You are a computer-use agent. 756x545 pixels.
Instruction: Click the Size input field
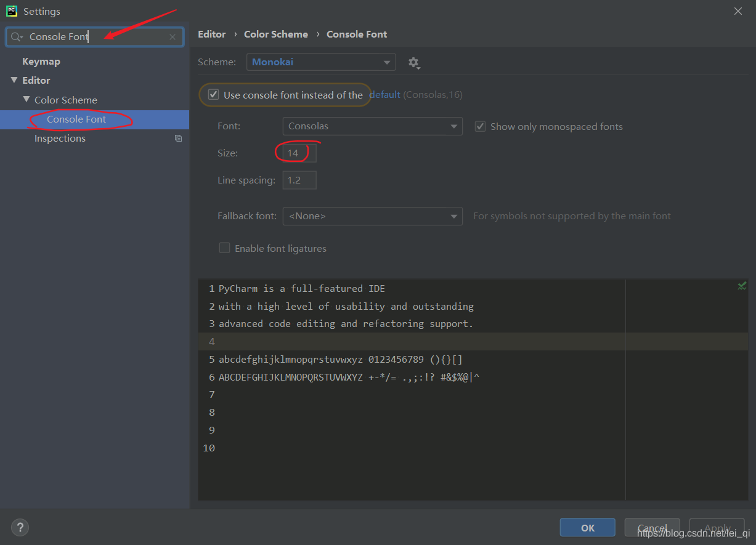[x=299, y=153]
